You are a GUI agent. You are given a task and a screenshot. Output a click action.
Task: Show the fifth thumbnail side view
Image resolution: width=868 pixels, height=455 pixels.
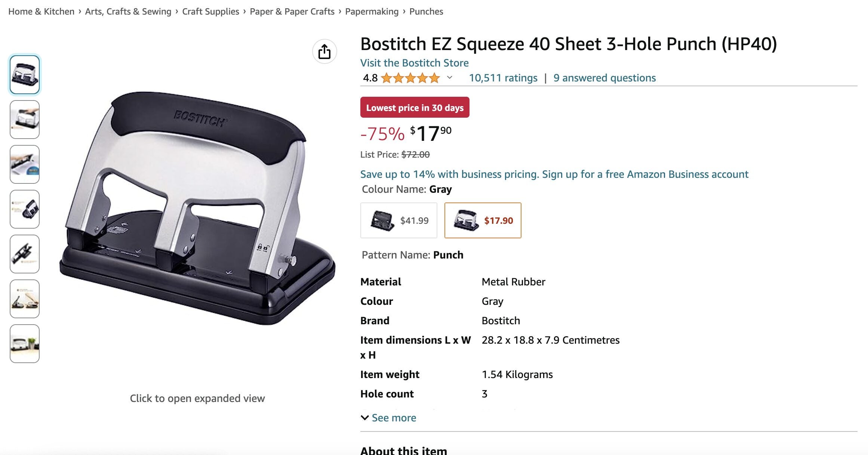click(x=25, y=254)
